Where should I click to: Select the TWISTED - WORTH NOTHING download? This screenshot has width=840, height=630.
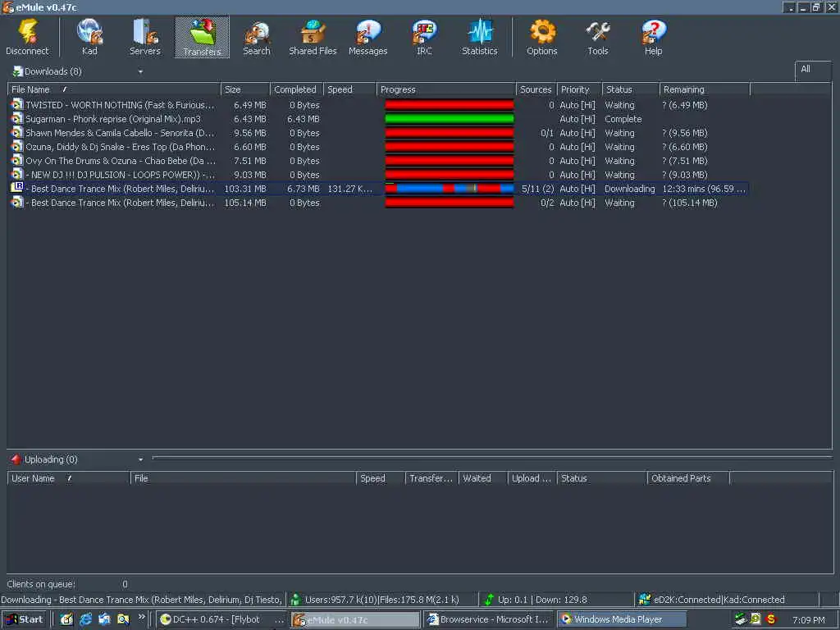[x=378, y=105]
